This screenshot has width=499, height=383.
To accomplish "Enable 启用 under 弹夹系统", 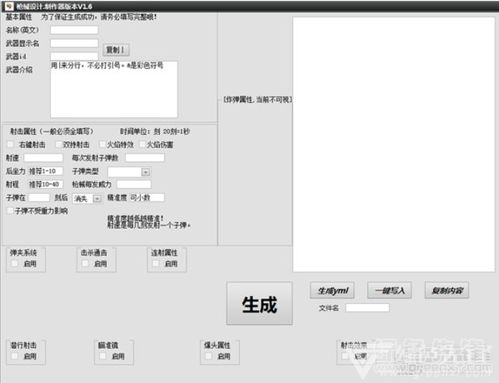I will coord(15,264).
